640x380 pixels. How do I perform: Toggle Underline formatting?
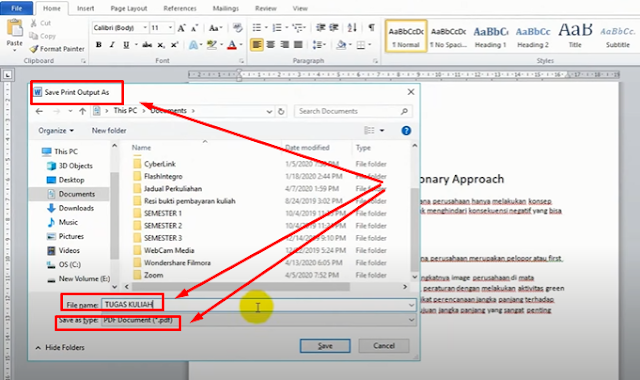pos(126,44)
